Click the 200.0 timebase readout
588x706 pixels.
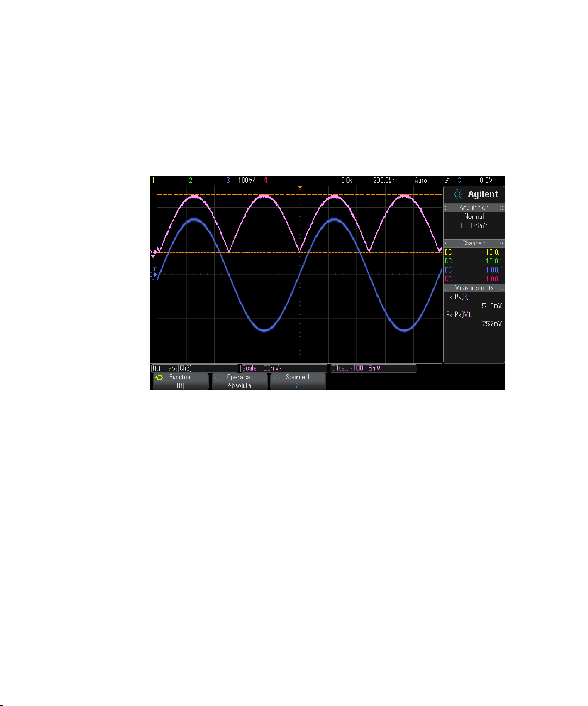click(385, 180)
